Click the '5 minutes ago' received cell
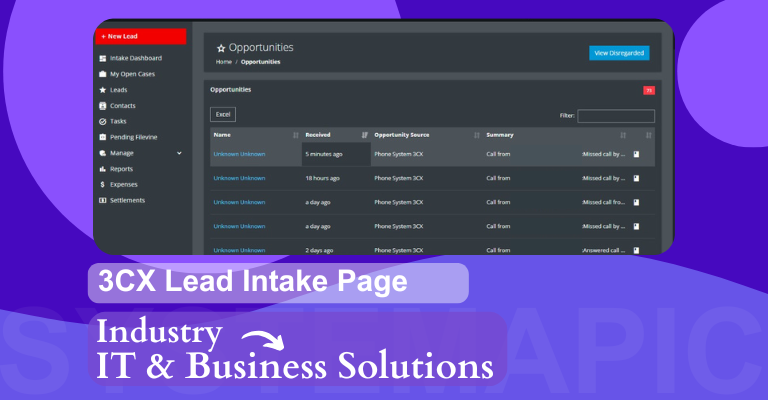This screenshot has width=768, height=400. pos(336,154)
